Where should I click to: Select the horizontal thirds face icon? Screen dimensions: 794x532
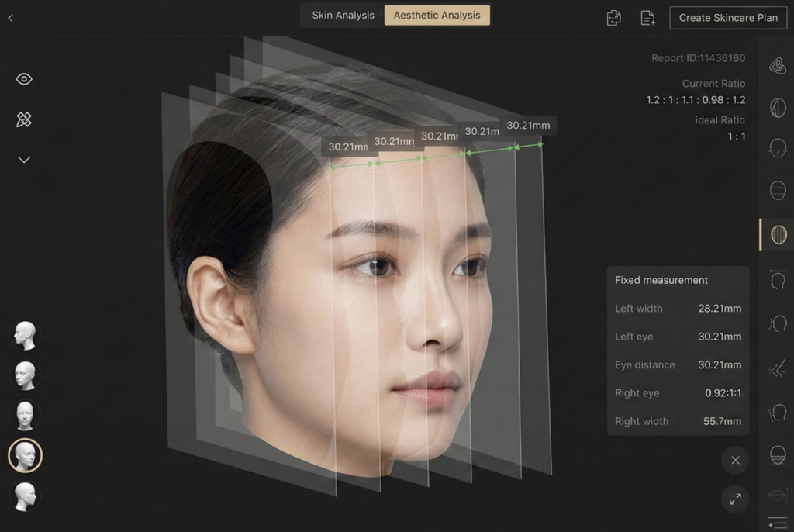[x=778, y=190]
